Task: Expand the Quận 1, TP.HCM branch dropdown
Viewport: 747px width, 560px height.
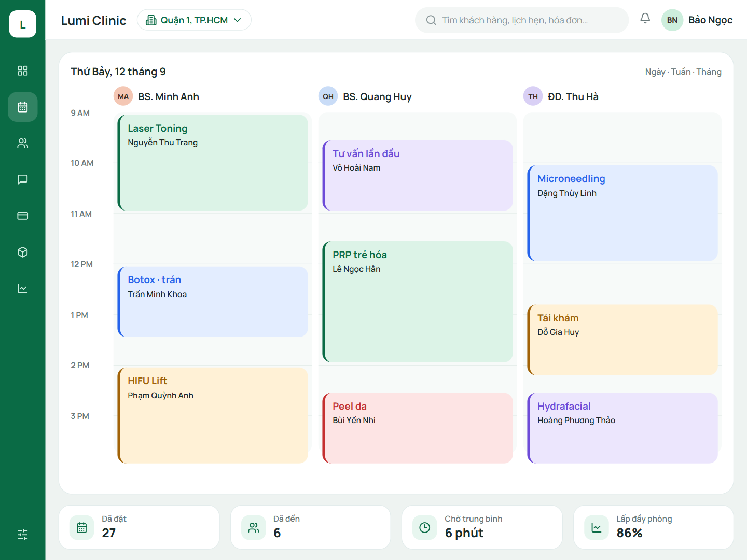Action: (x=194, y=20)
